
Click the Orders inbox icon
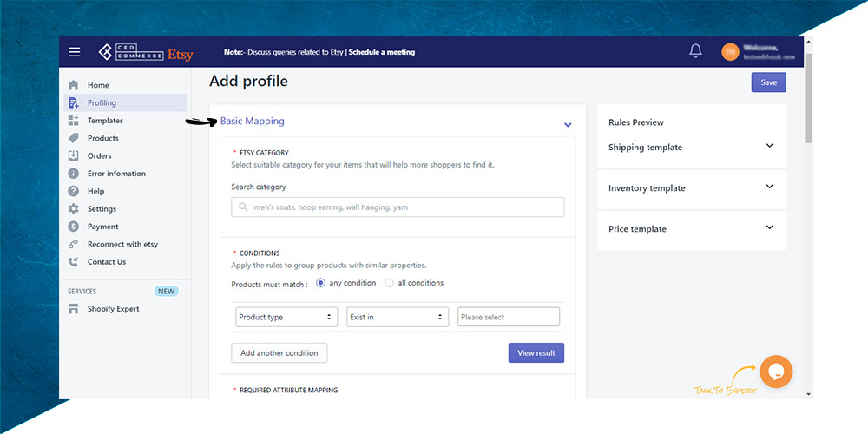pos(73,156)
